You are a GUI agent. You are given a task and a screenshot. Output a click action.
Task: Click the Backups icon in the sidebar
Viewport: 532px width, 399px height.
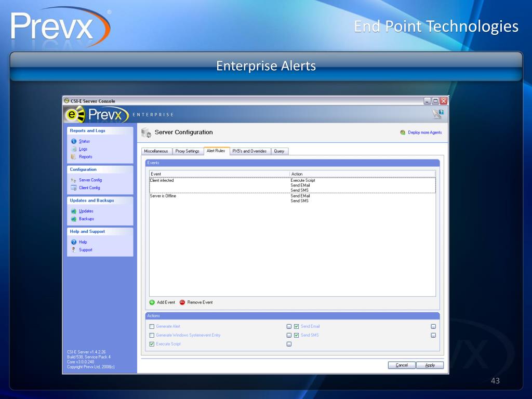tap(74, 219)
